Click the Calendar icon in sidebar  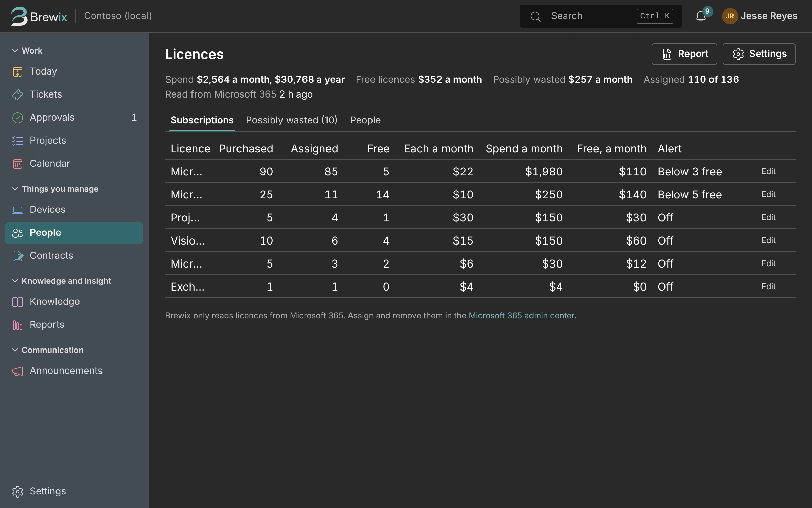point(18,164)
